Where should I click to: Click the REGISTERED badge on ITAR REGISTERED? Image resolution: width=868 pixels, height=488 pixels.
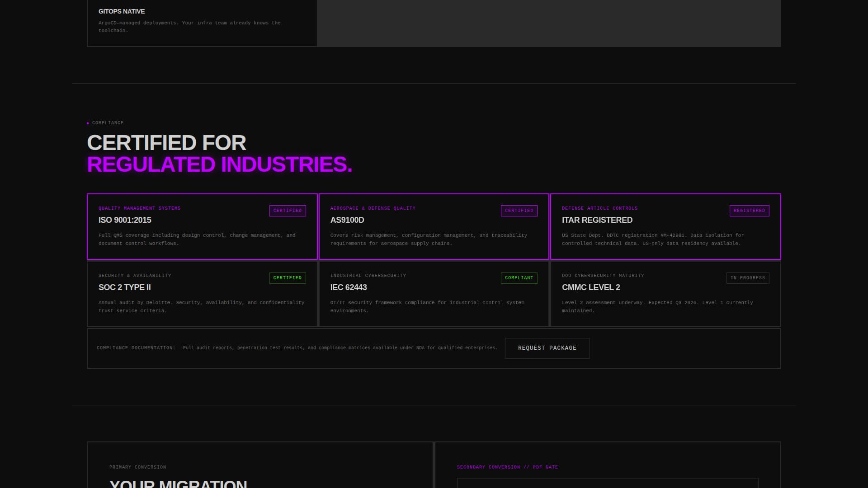click(749, 211)
